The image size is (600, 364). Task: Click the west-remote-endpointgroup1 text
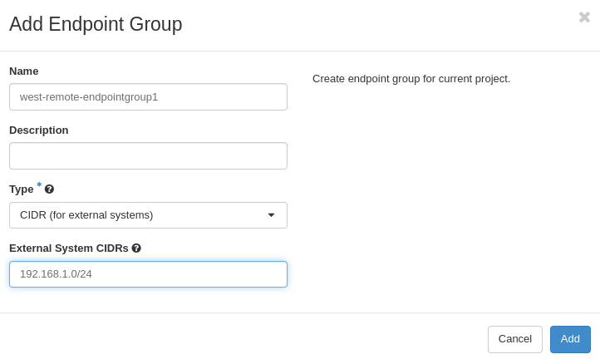[89, 97]
